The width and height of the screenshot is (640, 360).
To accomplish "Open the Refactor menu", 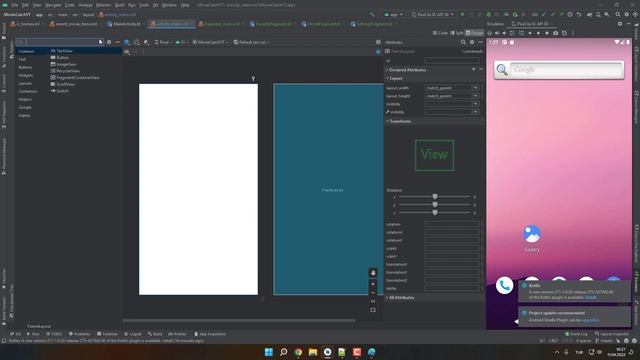I will (104, 5).
